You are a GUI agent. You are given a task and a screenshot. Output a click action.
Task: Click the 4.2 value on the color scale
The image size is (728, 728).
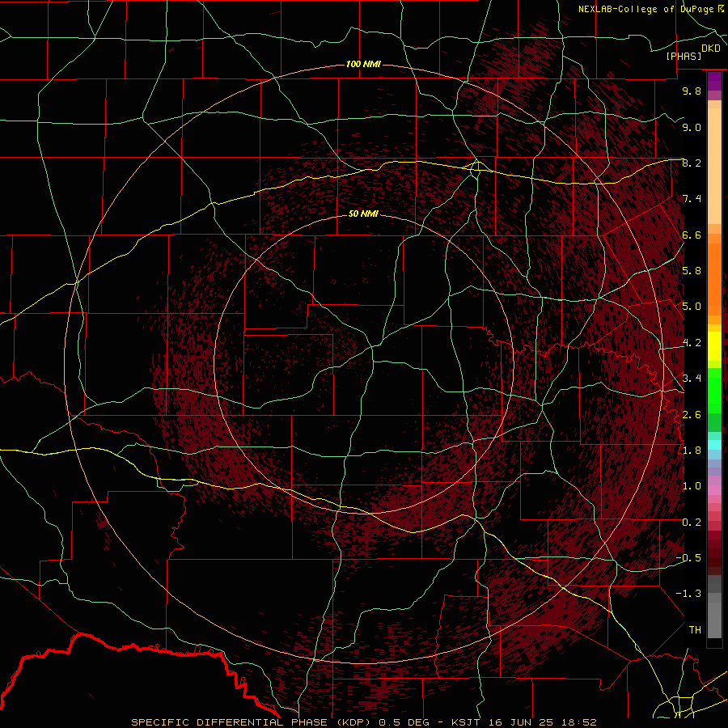coord(692,343)
